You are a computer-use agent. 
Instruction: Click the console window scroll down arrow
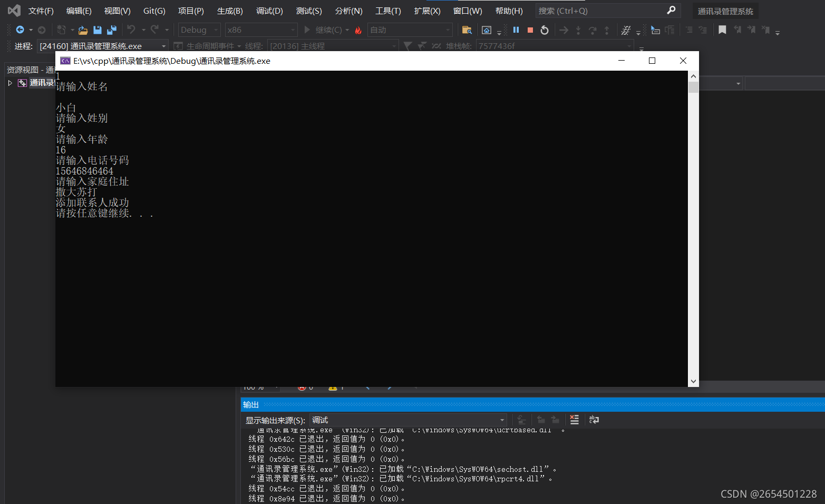(694, 381)
